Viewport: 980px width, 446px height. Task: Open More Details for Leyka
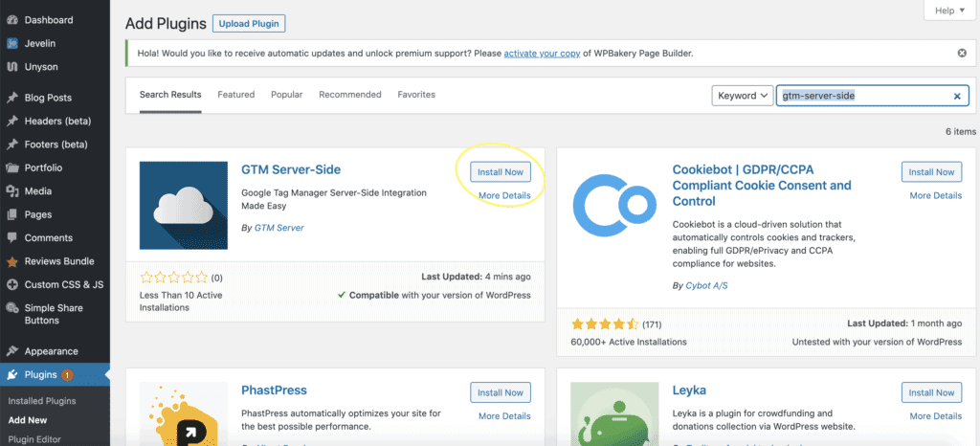(936, 416)
